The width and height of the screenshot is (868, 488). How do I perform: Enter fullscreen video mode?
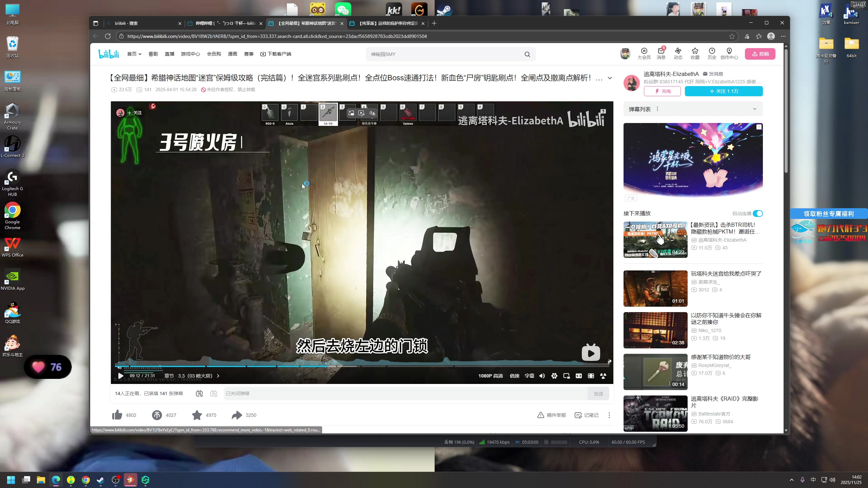click(x=591, y=376)
